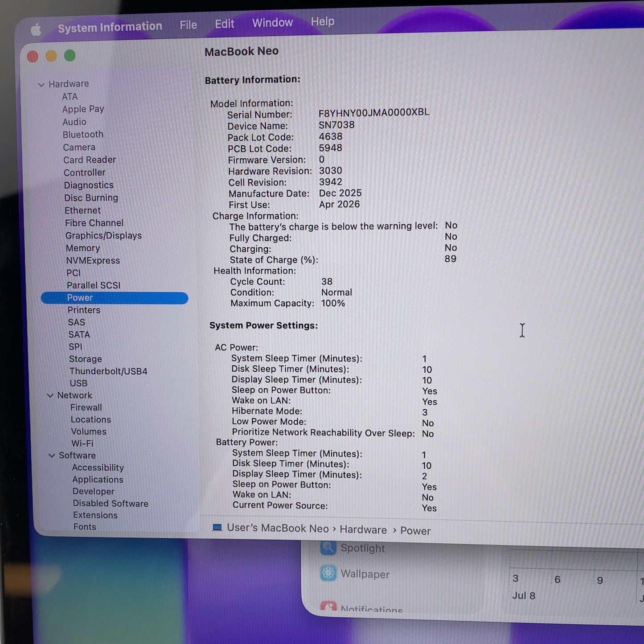Select Memory in the sidebar

(83, 248)
